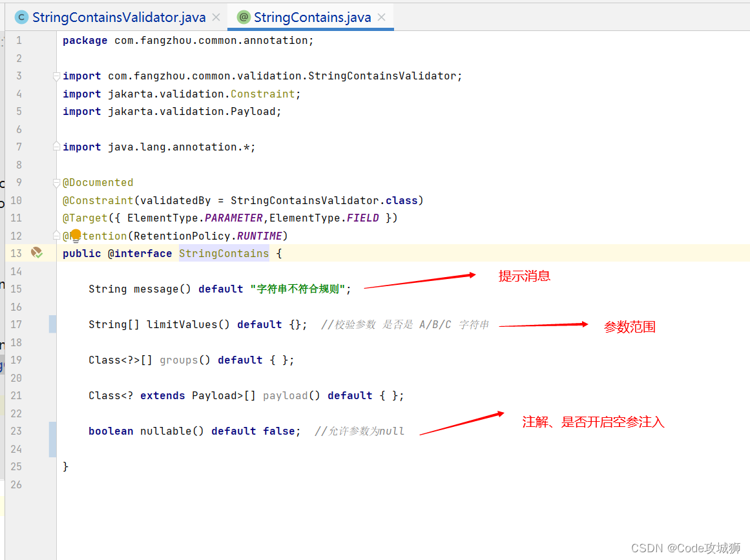The height and width of the screenshot is (560, 750).
Task: Click the closing brace on line 25
Action: click(x=65, y=467)
